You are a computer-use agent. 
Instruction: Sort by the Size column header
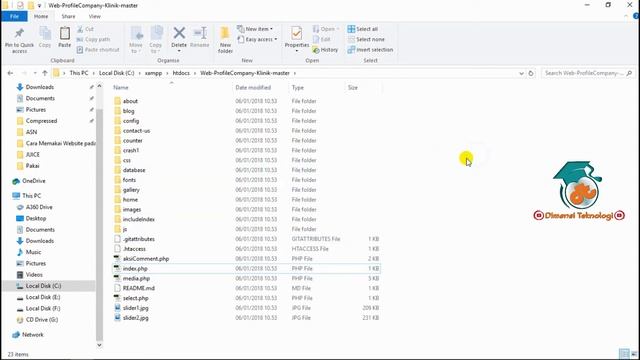[x=353, y=87]
